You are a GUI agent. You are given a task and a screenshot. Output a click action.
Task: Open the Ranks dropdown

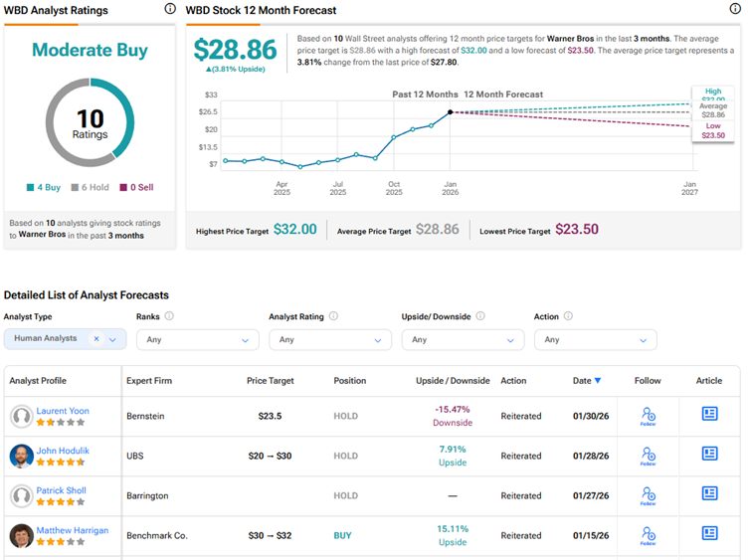[x=197, y=339]
